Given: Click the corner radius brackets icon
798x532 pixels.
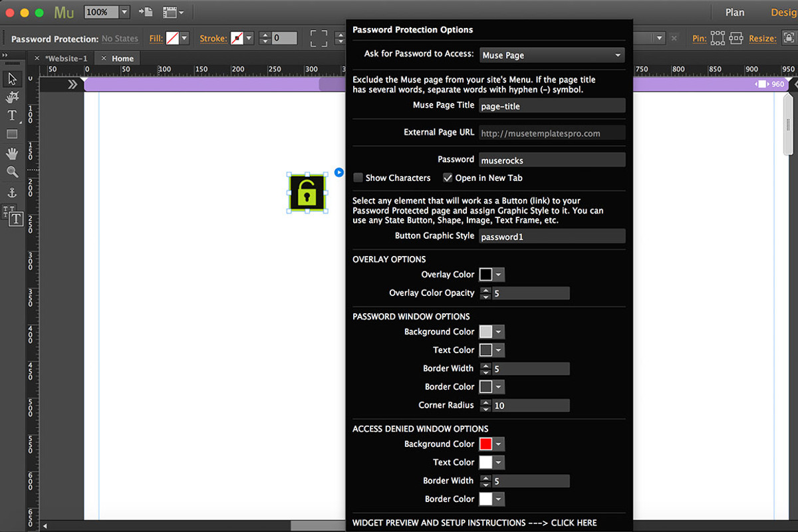Looking at the screenshot, I should [319, 38].
